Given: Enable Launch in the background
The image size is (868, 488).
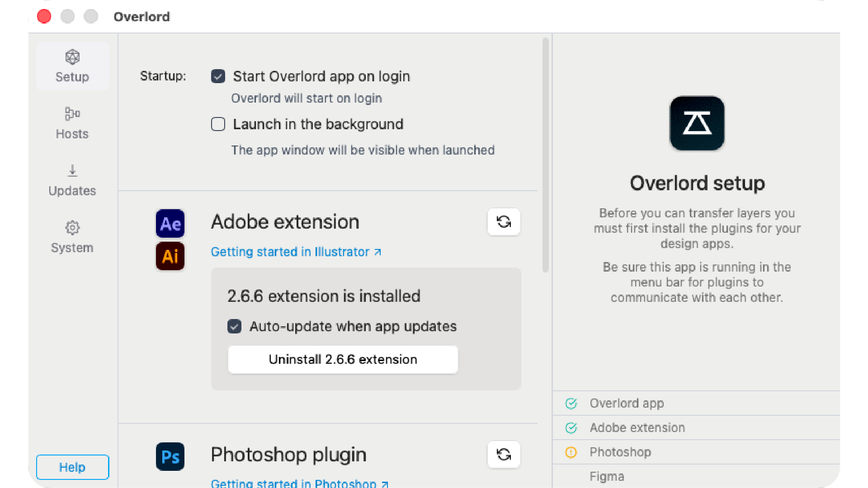Looking at the screenshot, I should coord(218,124).
